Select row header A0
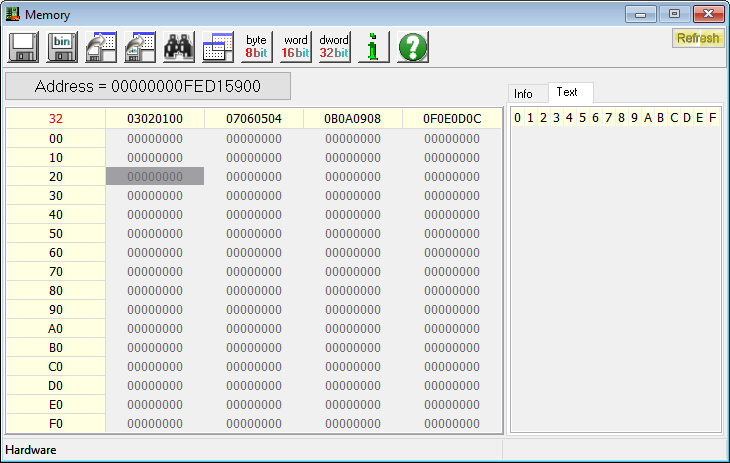 click(x=56, y=328)
